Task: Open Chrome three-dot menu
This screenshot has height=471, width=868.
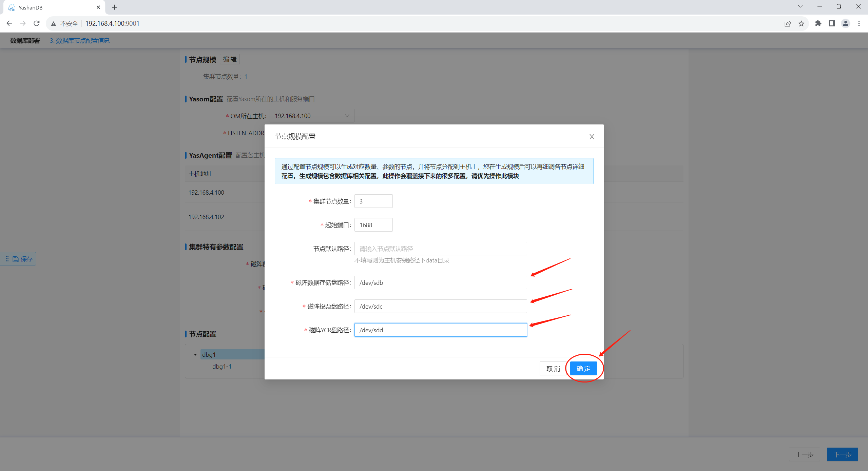Action: coord(859,23)
